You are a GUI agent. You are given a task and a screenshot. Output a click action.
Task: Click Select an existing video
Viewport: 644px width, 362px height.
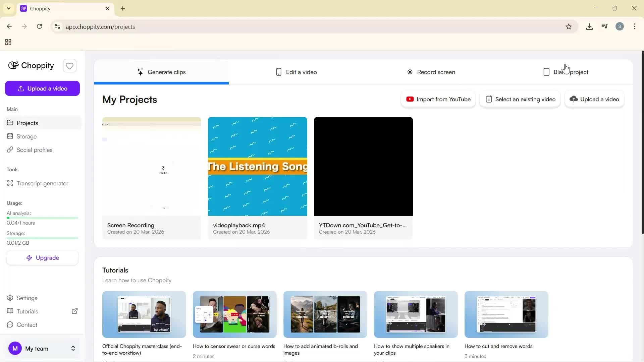(520, 99)
